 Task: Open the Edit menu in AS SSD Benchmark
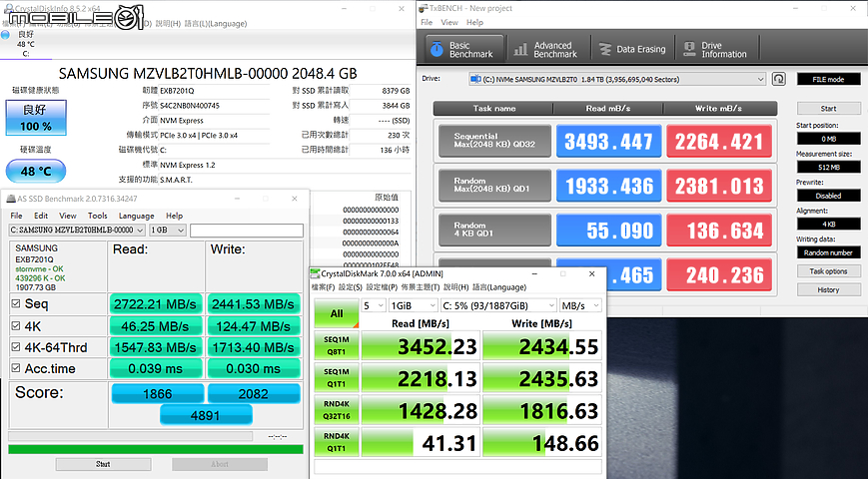click(41, 216)
